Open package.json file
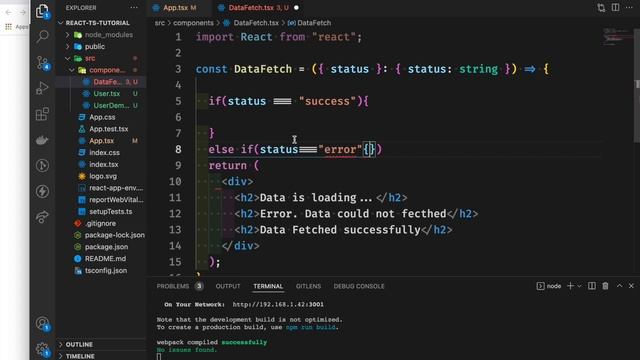The height and width of the screenshot is (360, 640). [101, 247]
